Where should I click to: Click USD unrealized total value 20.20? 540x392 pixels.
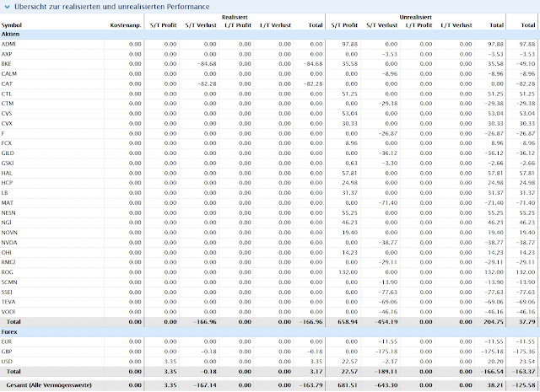click(x=495, y=362)
